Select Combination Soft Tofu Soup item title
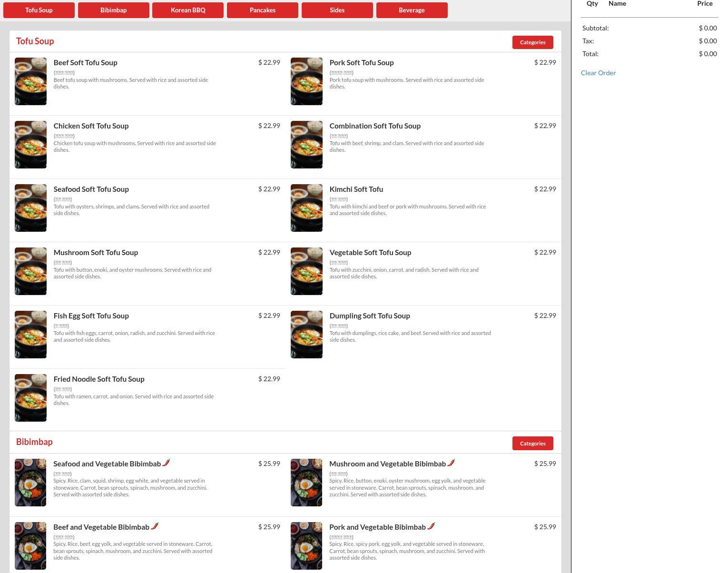Screen dimensions: 728x573 coord(375,126)
